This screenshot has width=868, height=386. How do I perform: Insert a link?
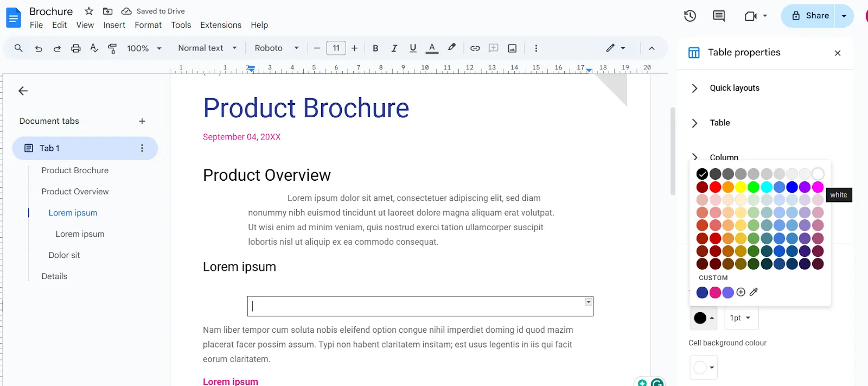tap(475, 48)
